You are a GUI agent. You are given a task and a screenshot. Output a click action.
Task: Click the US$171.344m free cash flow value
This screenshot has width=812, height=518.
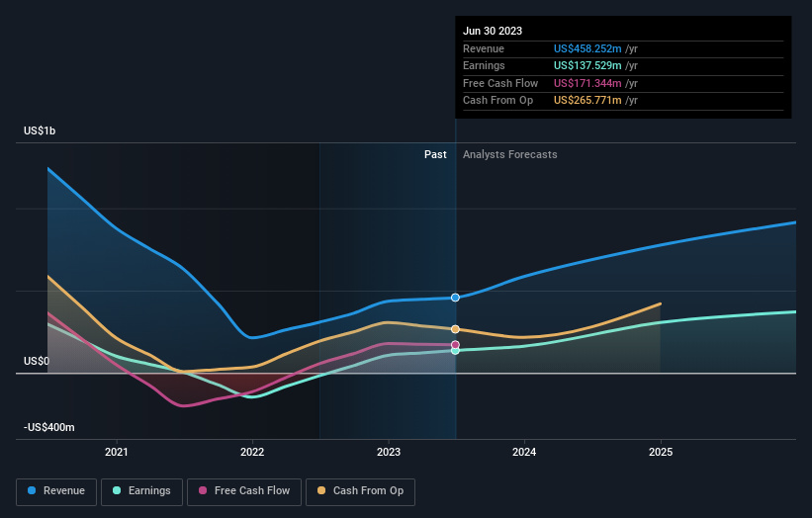click(x=587, y=83)
